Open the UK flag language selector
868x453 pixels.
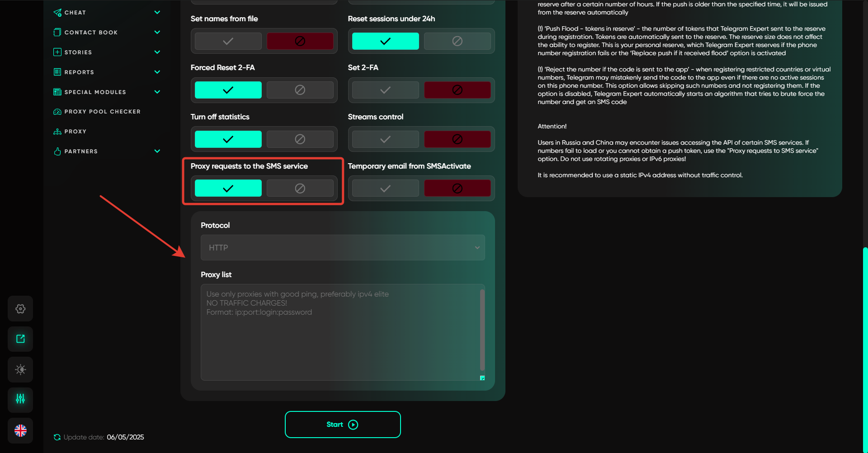pos(20,431)
